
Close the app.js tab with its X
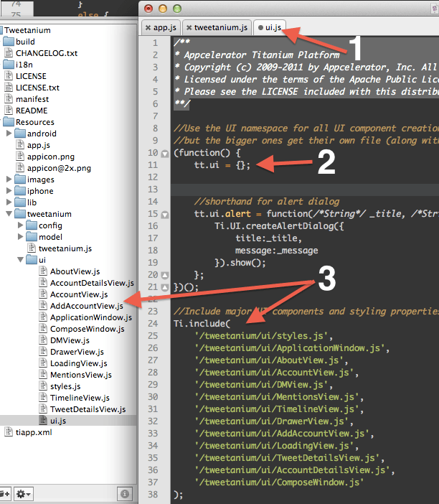point(148,28)
